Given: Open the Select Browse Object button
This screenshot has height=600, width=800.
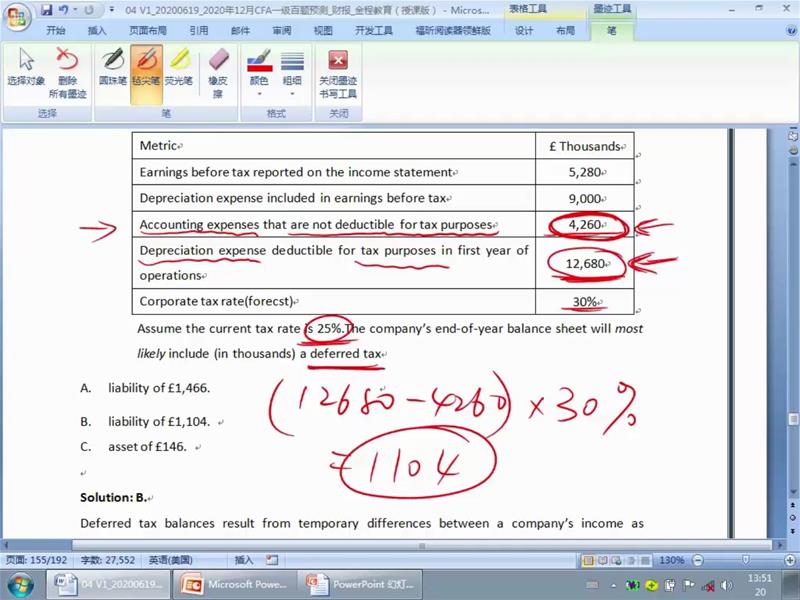Looking at the screenshot, I should [x=793, y=518].
